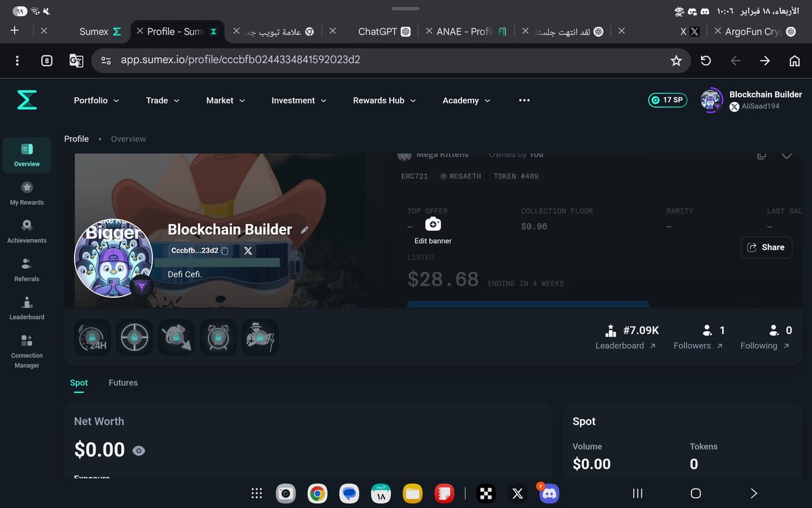
Task: Switch to the Futures tab
Action: point(123,383)
